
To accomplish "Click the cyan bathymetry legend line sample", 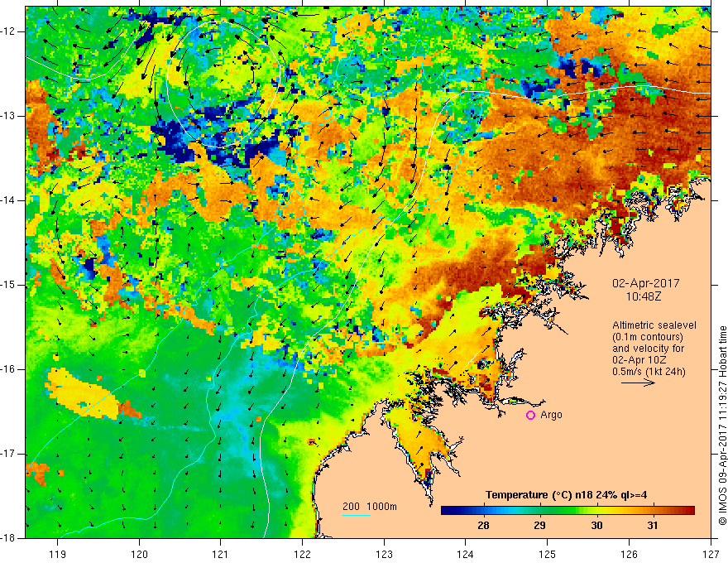I will pyautogui.click(x=357, y=515).
